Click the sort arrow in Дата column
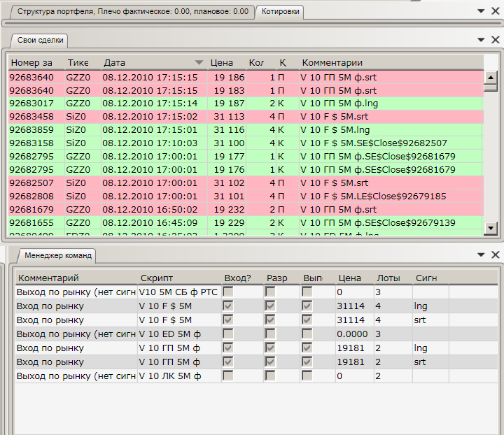 [x=199, y=63]
